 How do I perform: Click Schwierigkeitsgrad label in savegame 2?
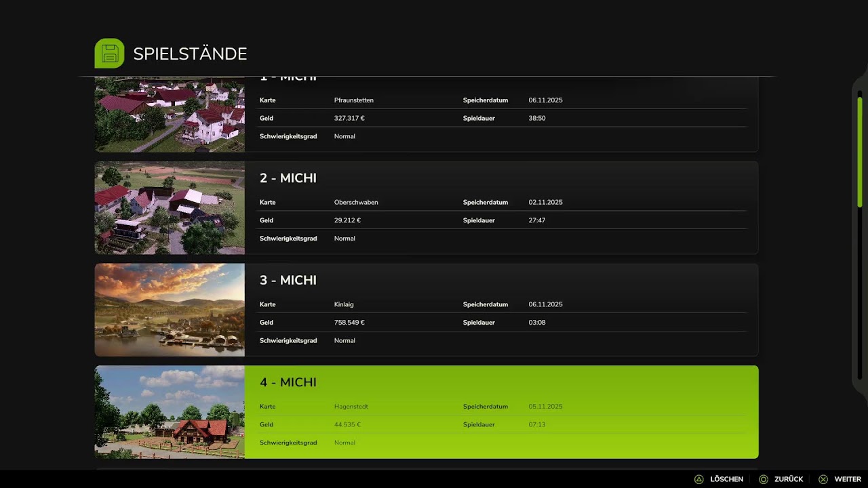pyautogui.click(x=288, y=239)
